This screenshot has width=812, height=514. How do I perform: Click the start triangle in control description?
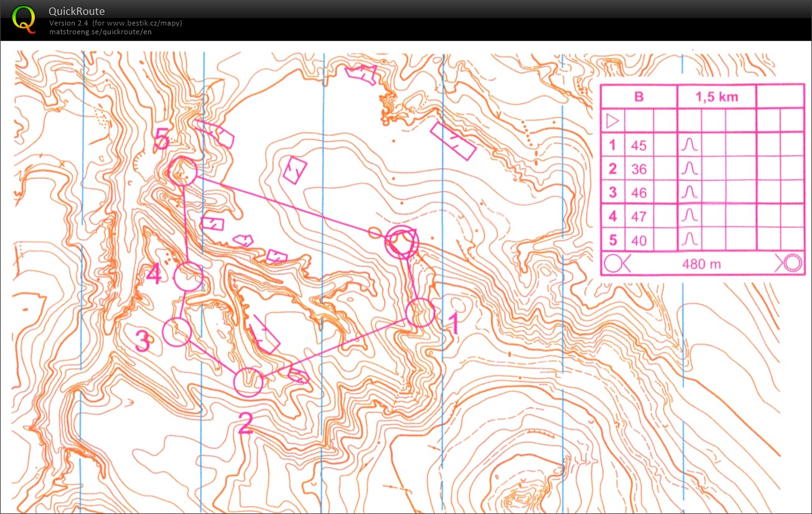point(612,120)
